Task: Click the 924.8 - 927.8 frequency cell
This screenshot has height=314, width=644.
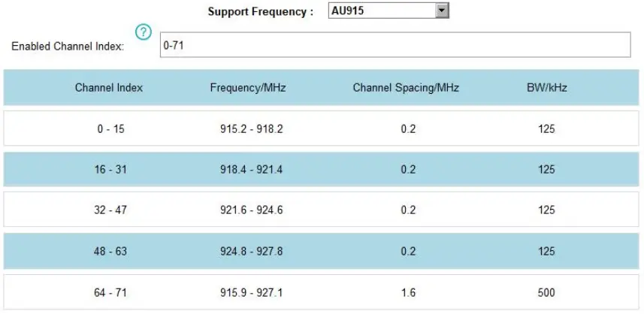Action: [252, 251]
